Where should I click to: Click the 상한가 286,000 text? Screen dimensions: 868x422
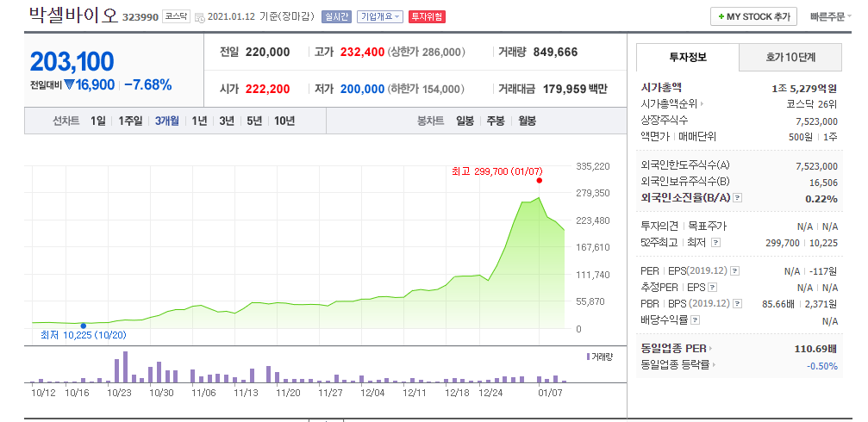click(427, 52)
